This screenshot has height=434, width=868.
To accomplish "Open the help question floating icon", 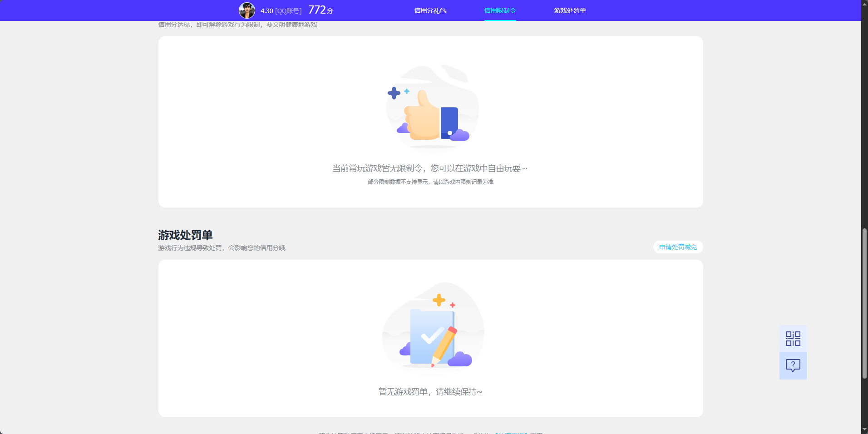I will pos(793,366).
